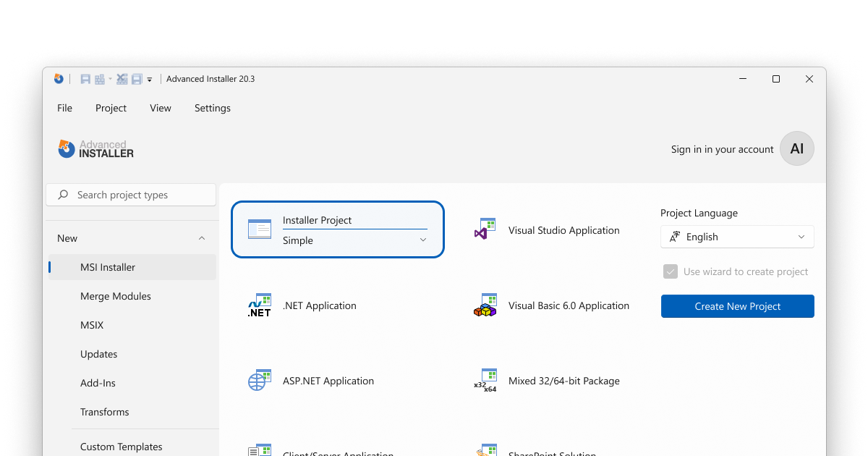Click the AI account avatar
This screenshot has width=868, height=456.
pos(797,148)
